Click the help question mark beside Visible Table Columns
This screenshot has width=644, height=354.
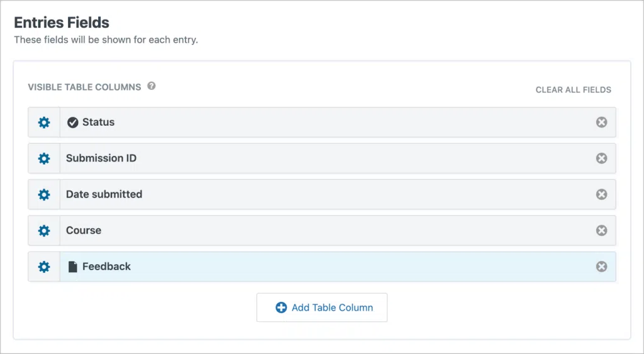click(152, 86)
